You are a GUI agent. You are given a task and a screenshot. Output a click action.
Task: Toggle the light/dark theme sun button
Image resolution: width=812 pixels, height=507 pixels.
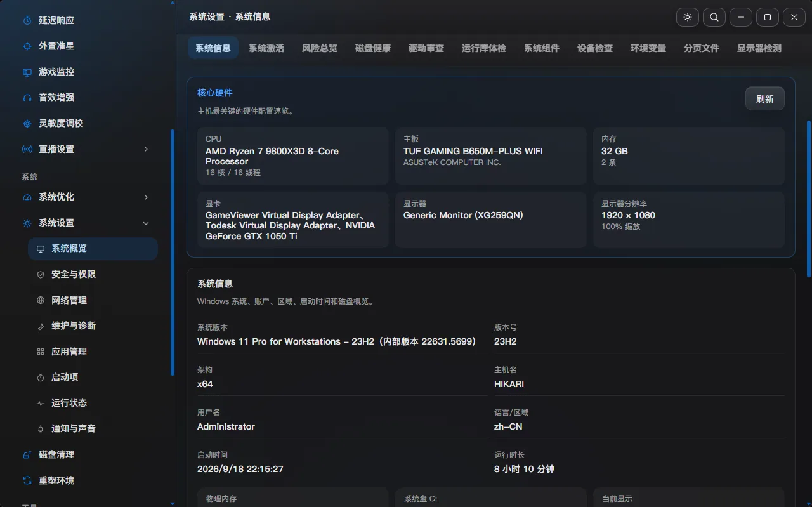pyautogui.click(x=688, y=18)
